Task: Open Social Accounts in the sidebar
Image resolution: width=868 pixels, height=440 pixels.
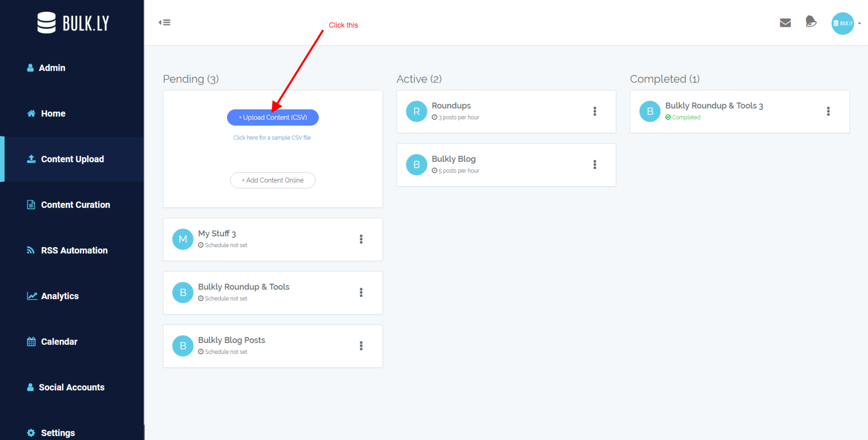Action: pos(72,387)
